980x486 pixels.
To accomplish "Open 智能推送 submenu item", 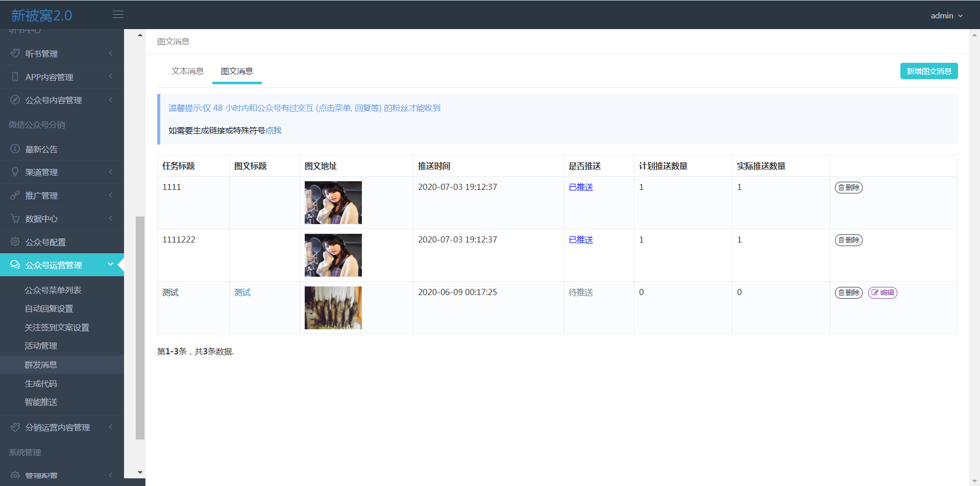I will 41,402.
